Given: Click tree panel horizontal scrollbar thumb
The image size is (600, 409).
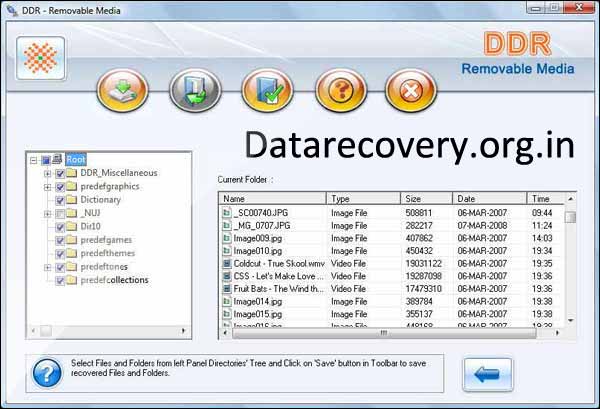Looking at the screenshot, I should (46, 331).
